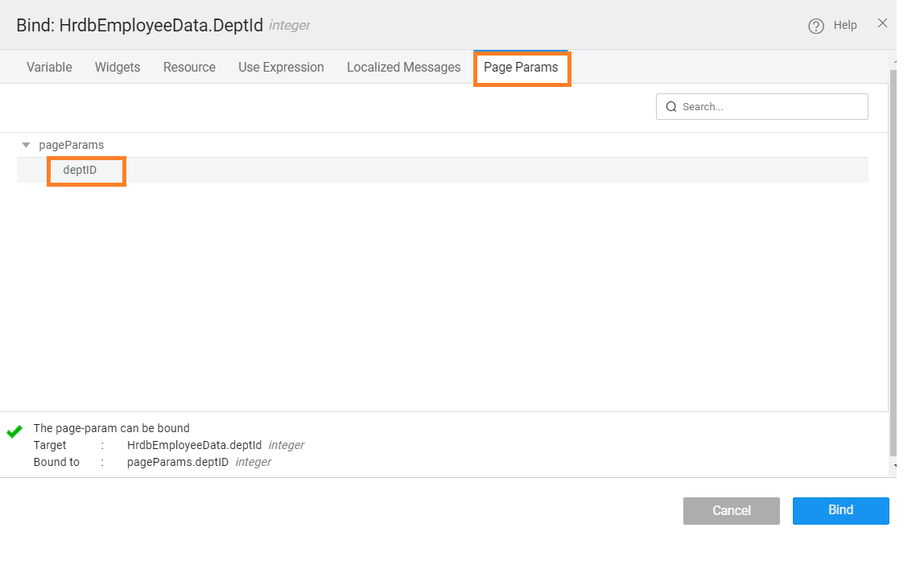Screen dimensions: 924x577
Task: Click the green checkmark status icon
Action: coord(14,432)
